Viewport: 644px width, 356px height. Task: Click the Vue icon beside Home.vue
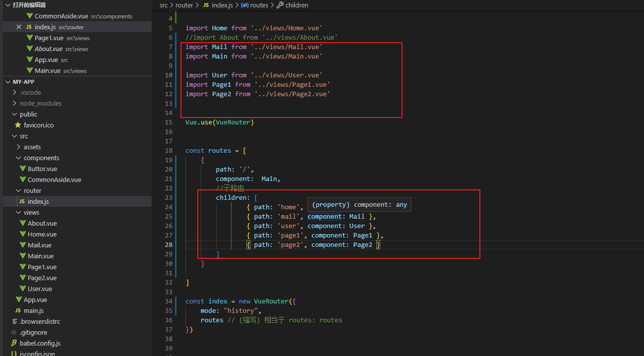click(x=23, y=235)
